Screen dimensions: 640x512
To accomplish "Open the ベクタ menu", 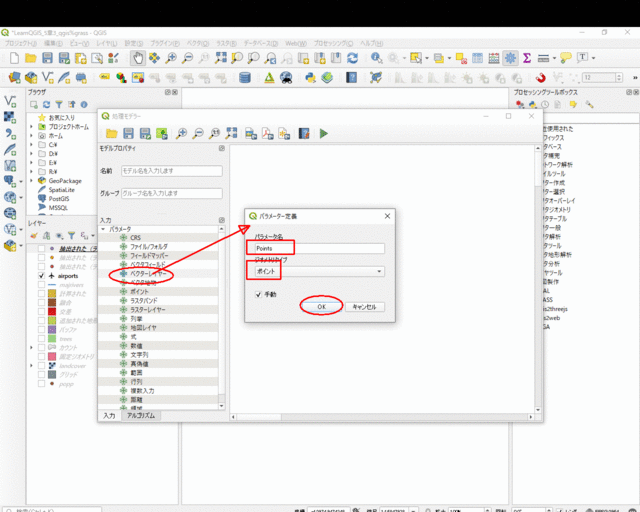I will click(x=198, y=43).
